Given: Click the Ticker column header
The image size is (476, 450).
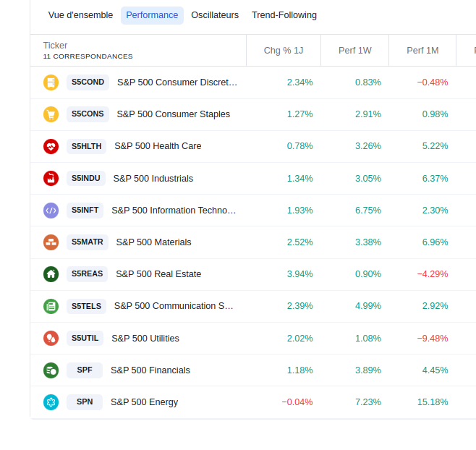Looking at the screenshot, I should (x=56, y=46).
